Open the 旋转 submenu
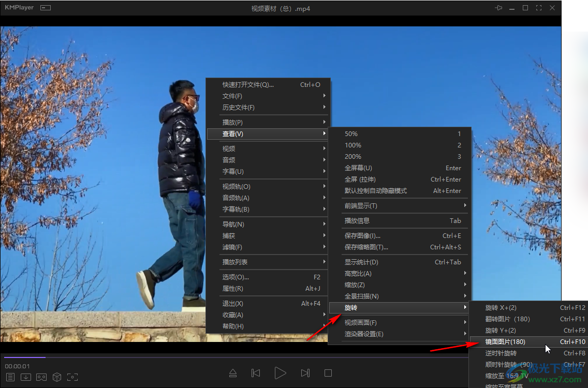Viewport: 588px width, 388px height. click(x=399, y=308)
